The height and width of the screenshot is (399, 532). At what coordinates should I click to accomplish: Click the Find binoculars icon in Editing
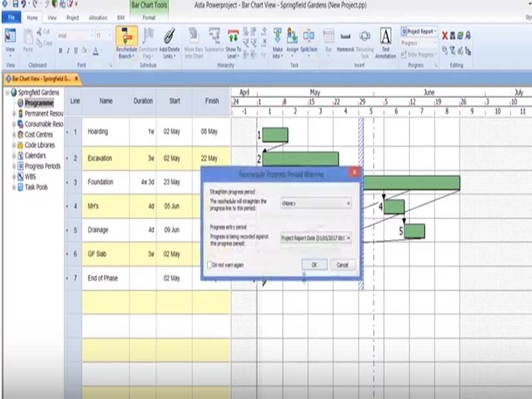tap(453, 35)
